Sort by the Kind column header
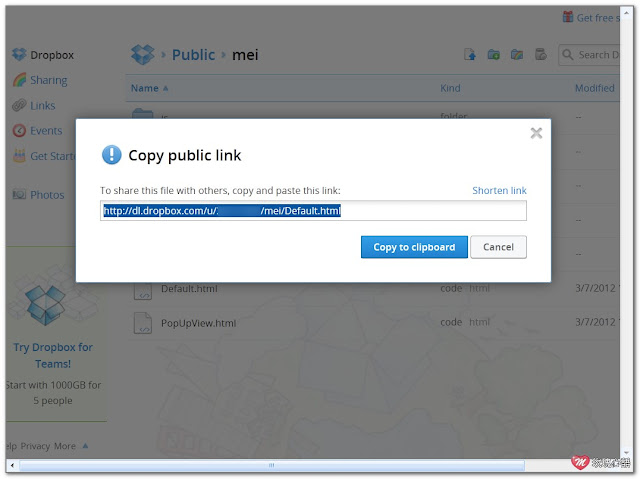640x479 pixels. click(x=450, y=88)
